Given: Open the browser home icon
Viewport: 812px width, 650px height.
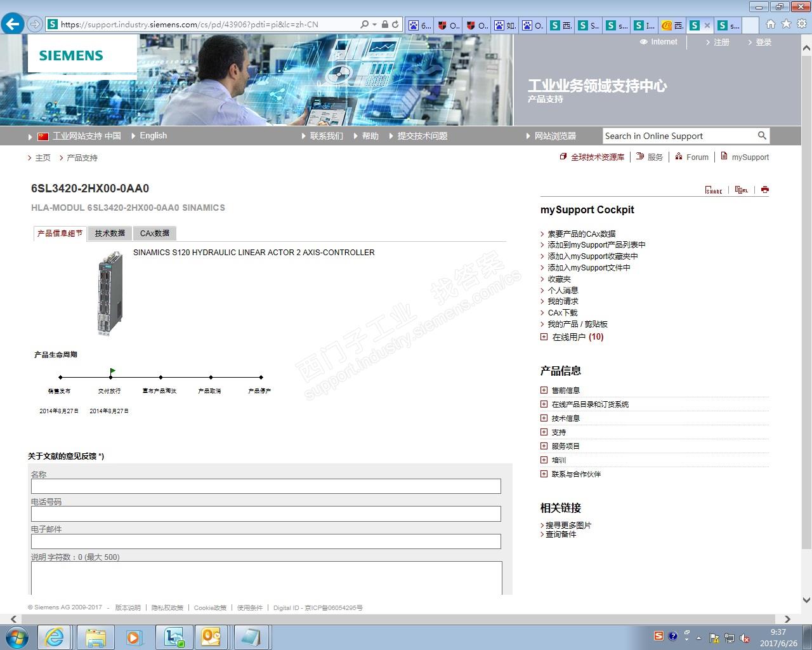Looking at the screenshot, I should (770, 24).
